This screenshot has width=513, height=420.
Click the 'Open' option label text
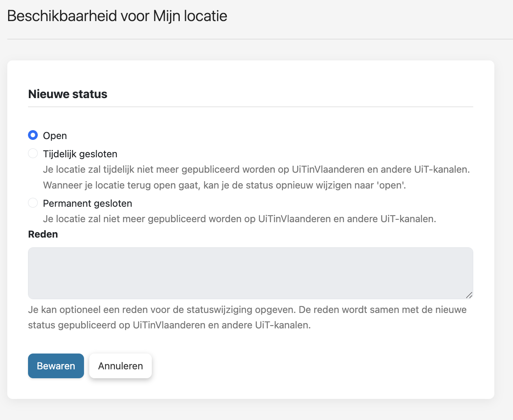(55, 136)
